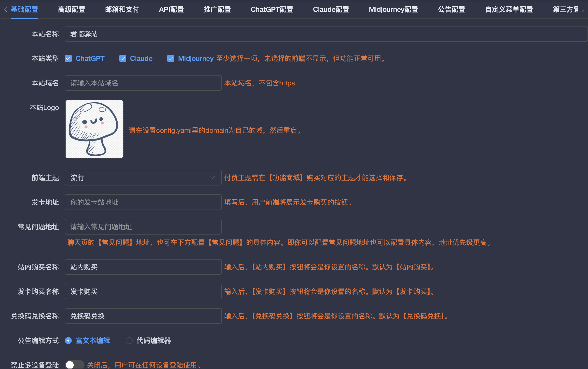
Task: Uncheck the ChatGPT site type checkbox
Action: tap(68, 58)
